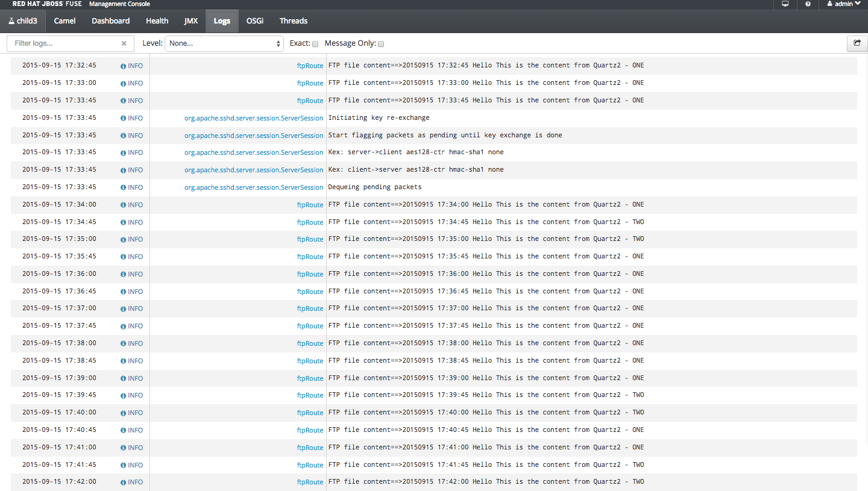Click INFO icon for the 17:36:45 log entry

click(x=124, y=292)
